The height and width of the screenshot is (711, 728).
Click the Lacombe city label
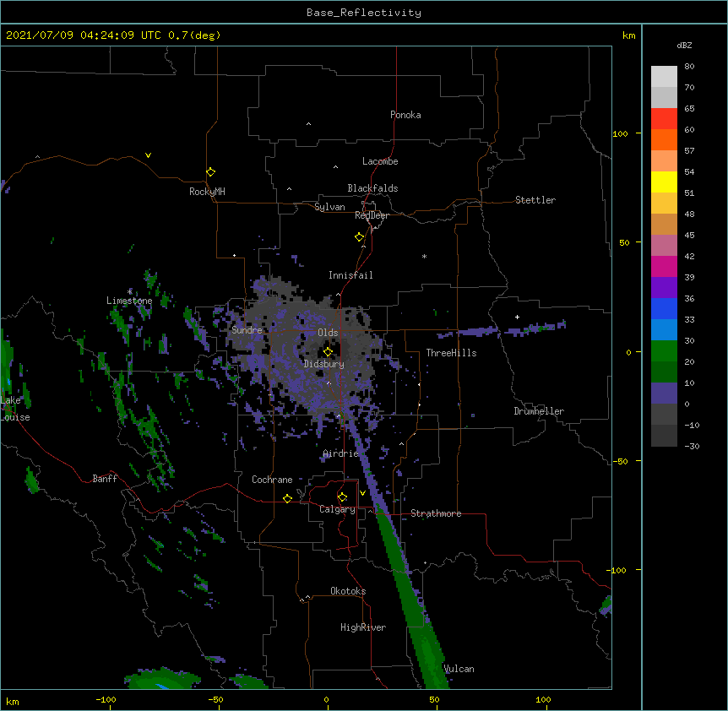pos(380,161)
